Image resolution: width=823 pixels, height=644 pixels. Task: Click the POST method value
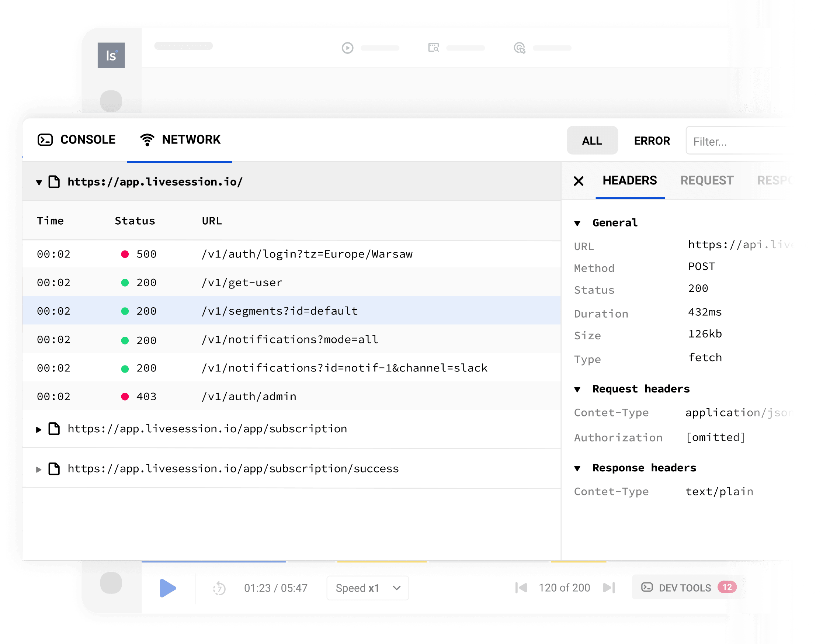pos(701,267)
